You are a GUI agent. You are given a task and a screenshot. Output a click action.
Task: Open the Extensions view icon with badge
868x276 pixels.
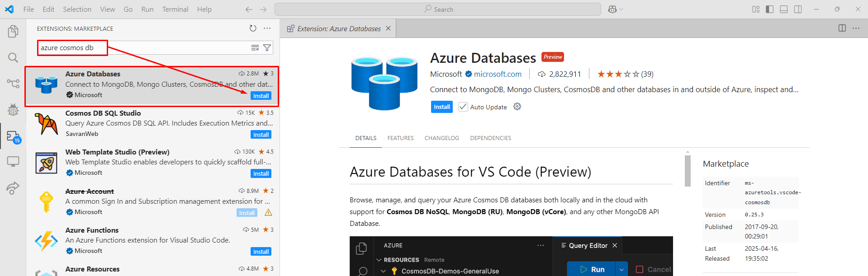pos(13,136)
